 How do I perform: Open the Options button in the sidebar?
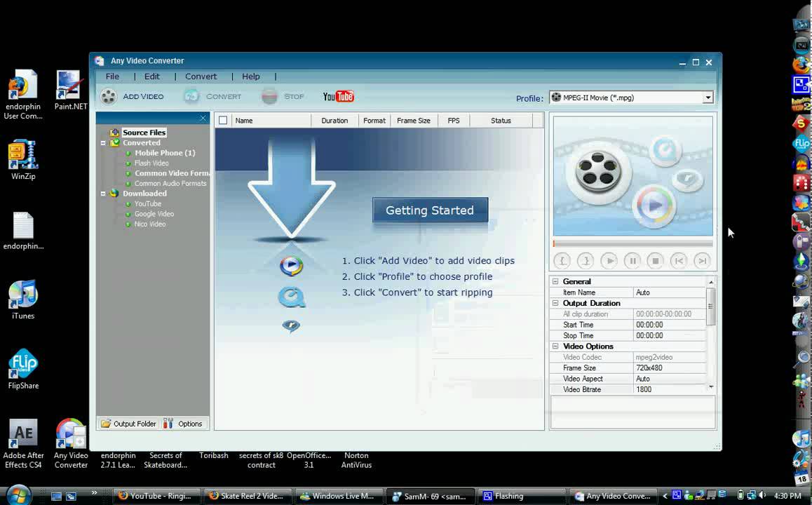click(x=183, y=424)
